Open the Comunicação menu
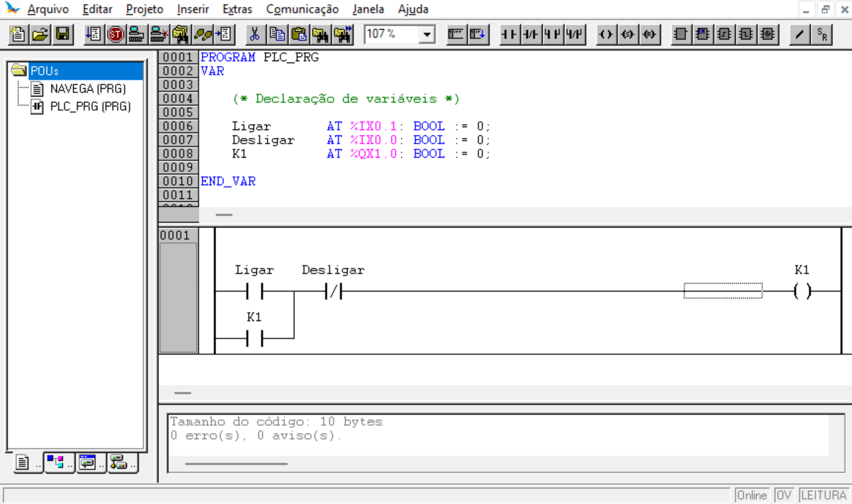Image resolution: width=852 pixels, height=504 pixels. point(302,9)
